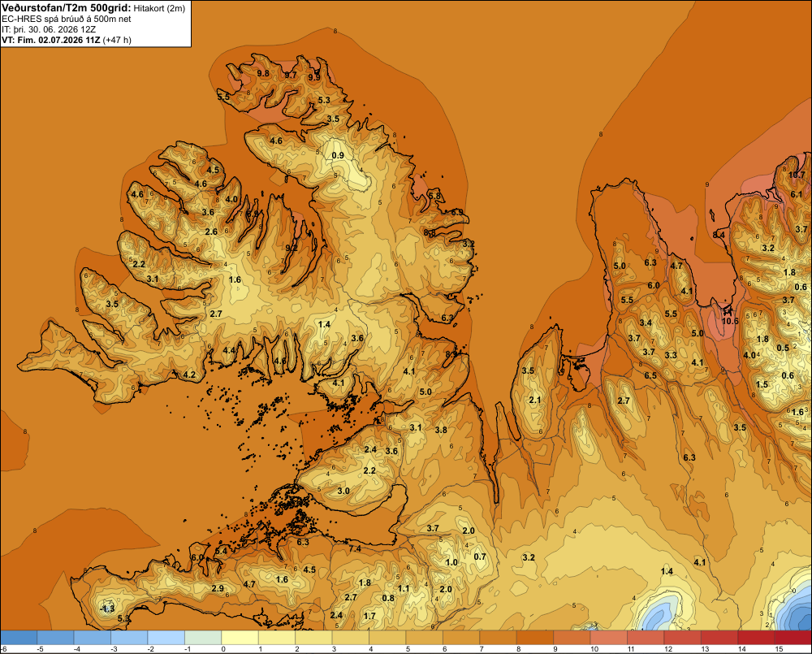Pick the legend swatch between 14 and 15

(x=756, y=638)
